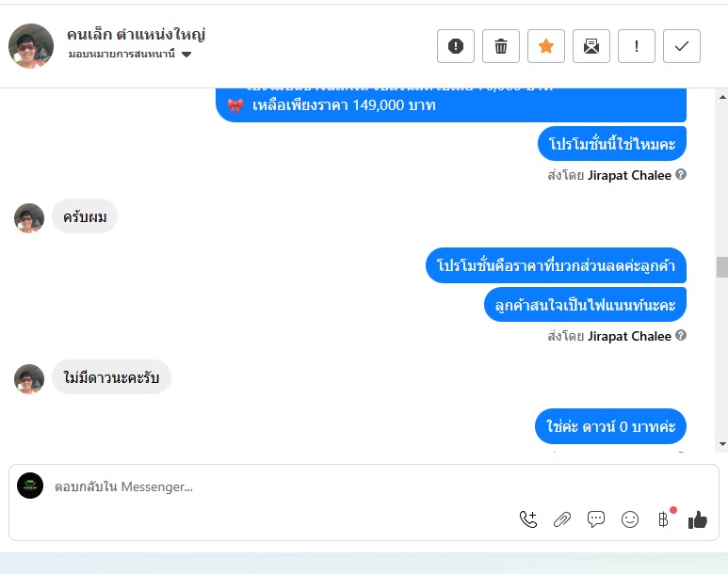The height and width of the screenshot is (574, 728).
Task: Start a call with phone-plus icon
Action: (528, 519)
